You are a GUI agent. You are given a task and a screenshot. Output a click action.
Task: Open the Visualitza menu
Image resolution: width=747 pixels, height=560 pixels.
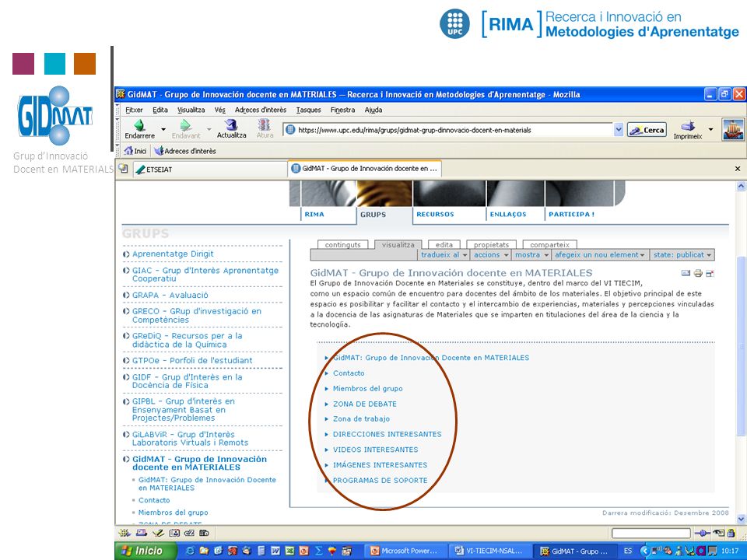191,110
